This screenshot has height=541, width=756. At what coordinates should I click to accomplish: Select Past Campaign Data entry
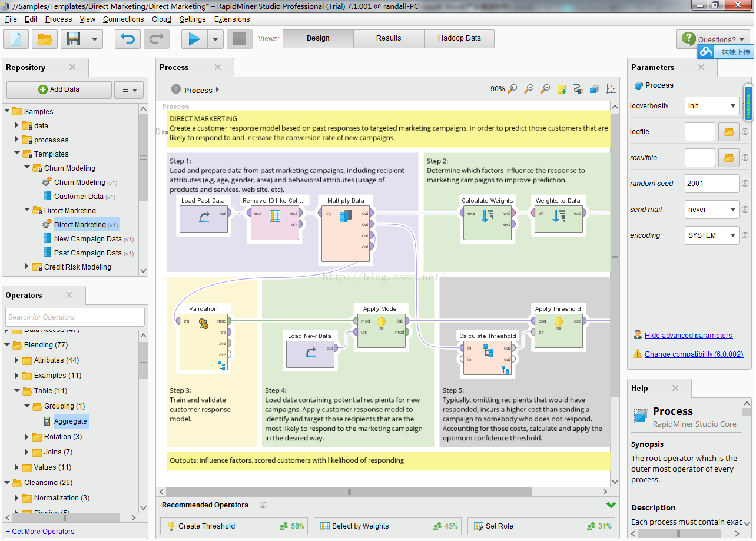(x=88, y=253)
